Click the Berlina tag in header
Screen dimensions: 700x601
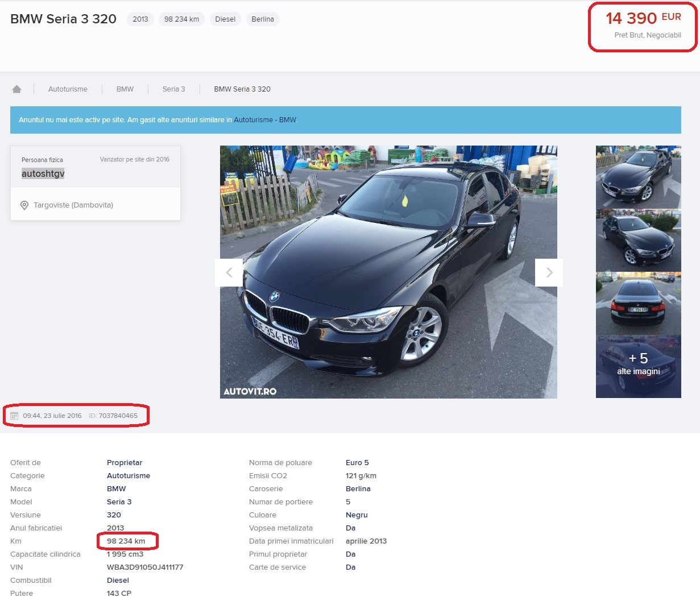click(263, 19)
